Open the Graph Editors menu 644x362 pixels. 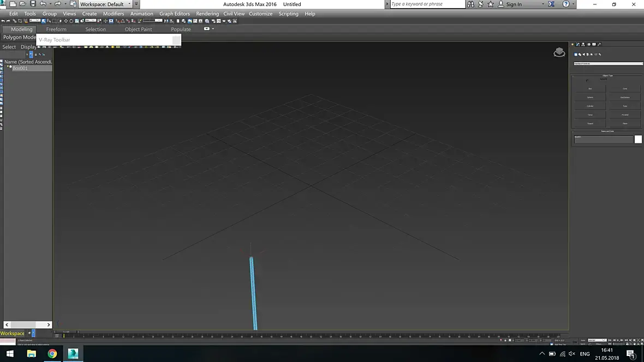(x=175, y=14)
